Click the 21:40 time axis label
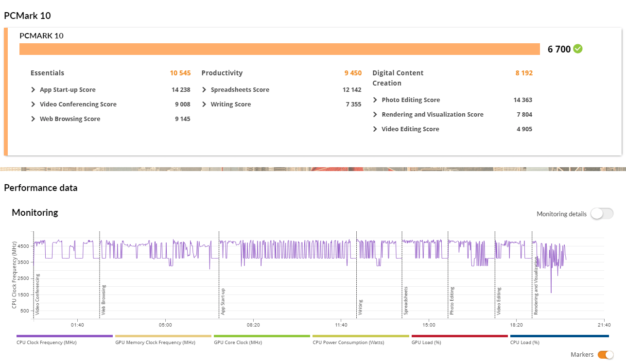 pyautogui.click(x=604, y=325)
